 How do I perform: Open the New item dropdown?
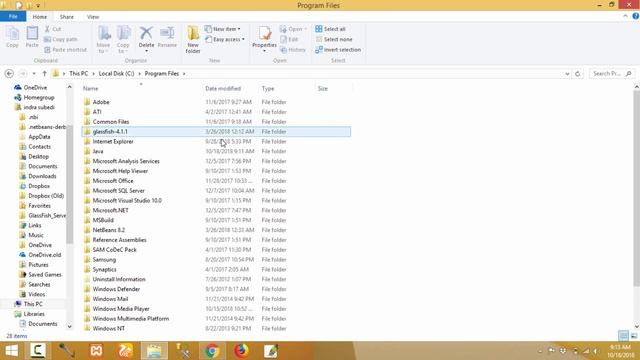tap(222, 29)
